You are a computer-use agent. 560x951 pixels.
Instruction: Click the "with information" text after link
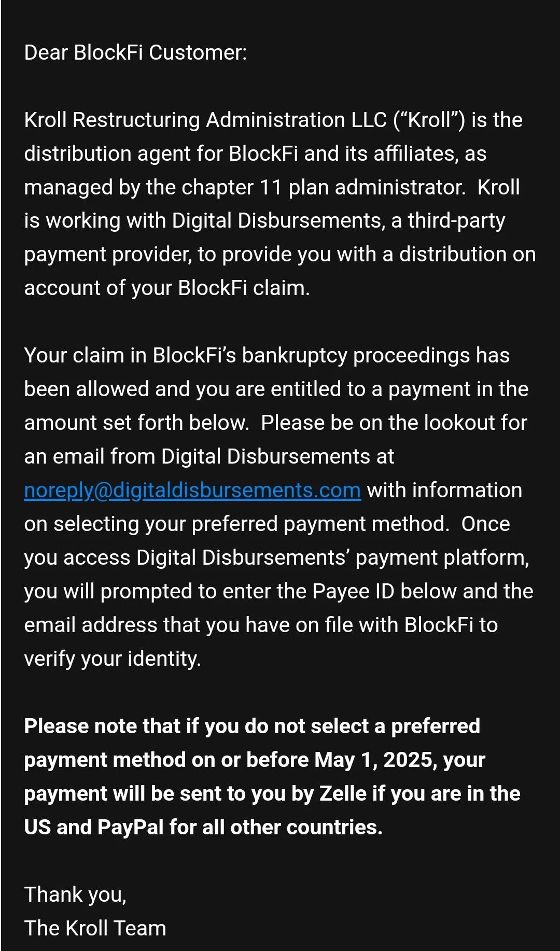[444, 491]
